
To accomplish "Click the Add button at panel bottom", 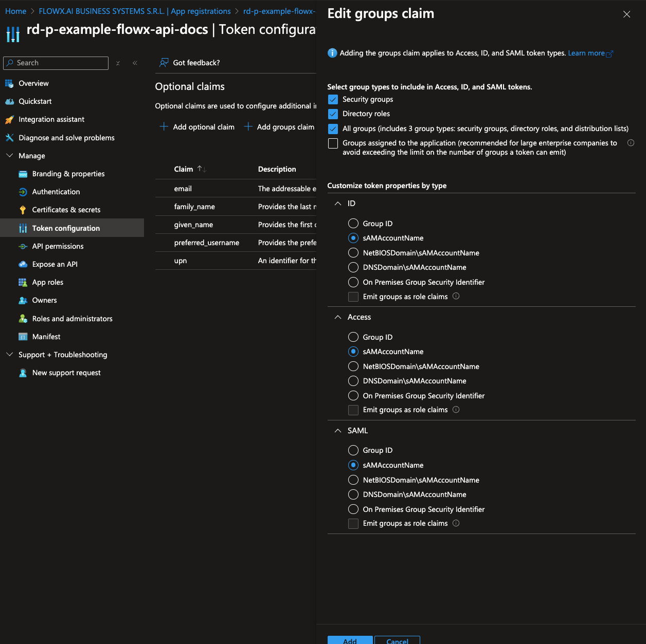I will 350,640.
